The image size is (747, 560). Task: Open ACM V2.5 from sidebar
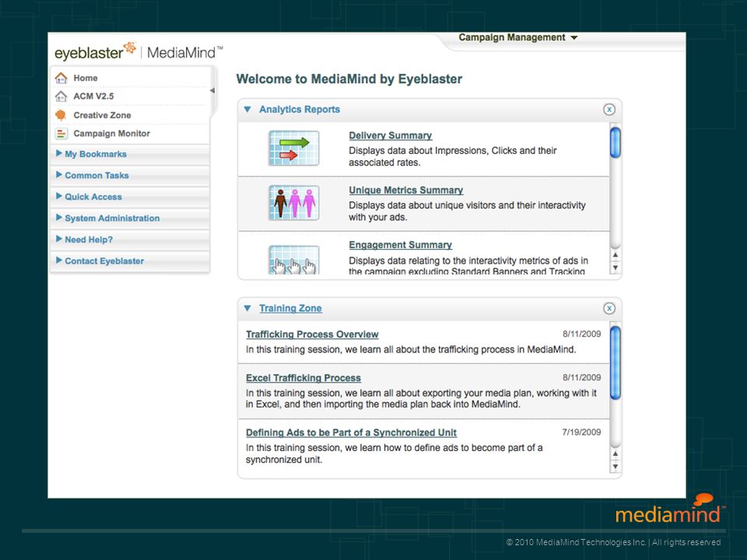point(93,96)
